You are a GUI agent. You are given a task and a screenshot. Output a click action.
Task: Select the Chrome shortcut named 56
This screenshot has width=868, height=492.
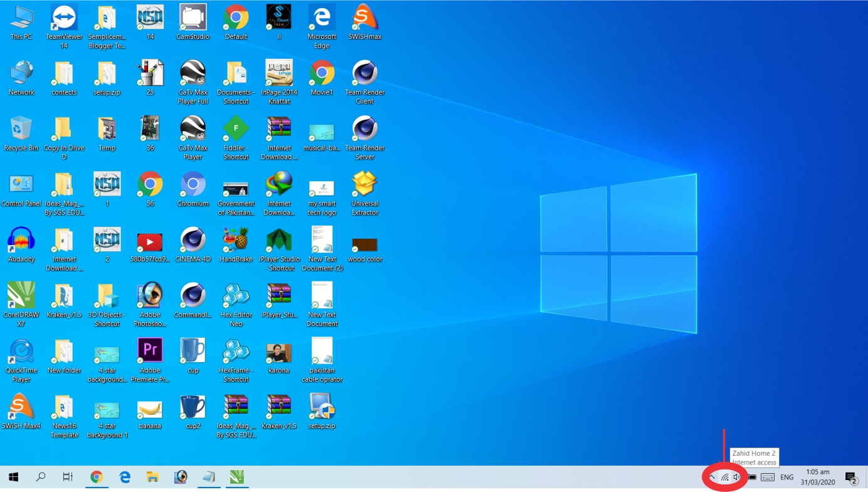(150, 190)
